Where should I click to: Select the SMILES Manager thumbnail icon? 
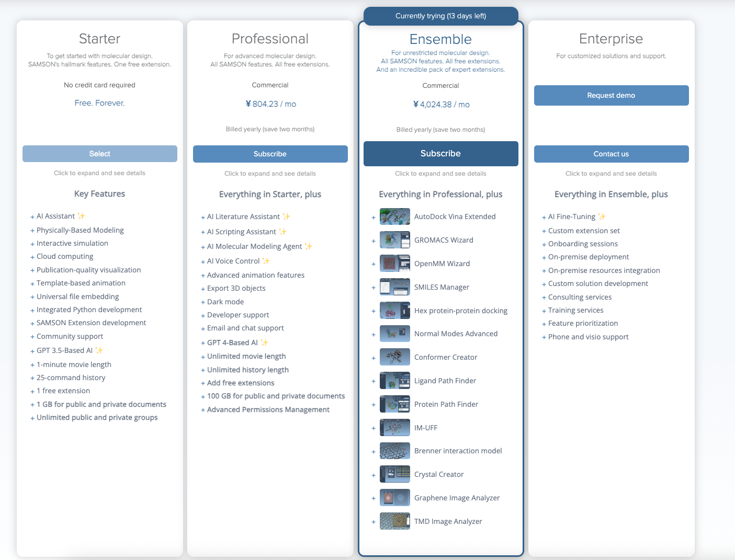(394, 287)
